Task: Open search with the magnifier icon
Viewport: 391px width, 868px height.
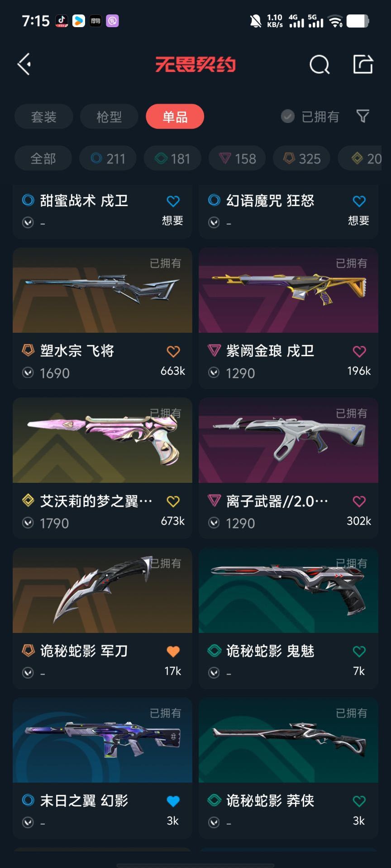Action: pyautogui.click(x=319, y=65)
